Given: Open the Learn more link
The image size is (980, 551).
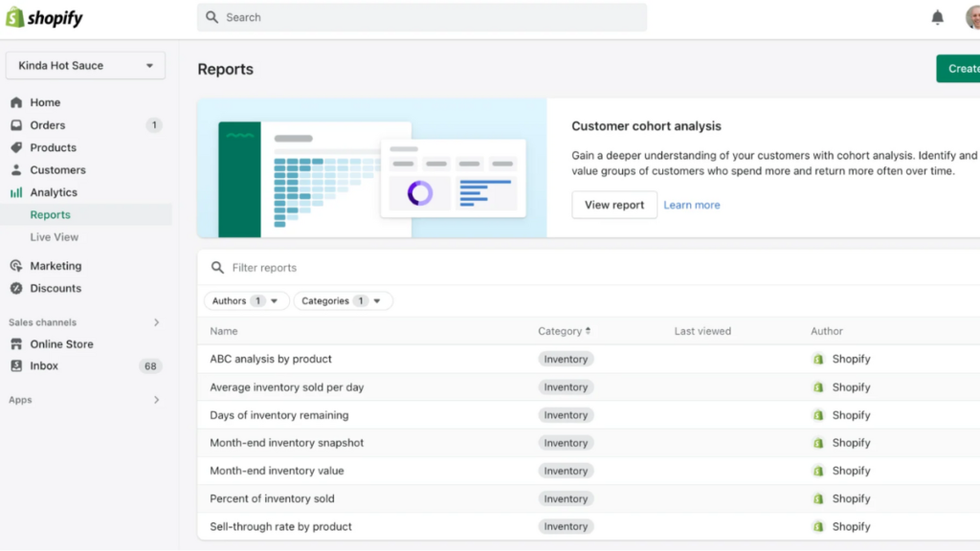Looking at the screenshot, I should click(x=691, y=204).
